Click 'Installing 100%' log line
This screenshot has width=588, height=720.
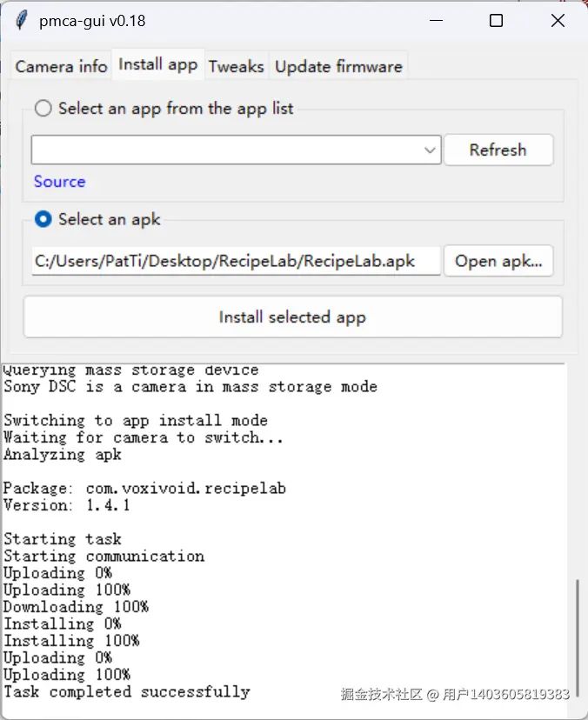pos(71,641)
